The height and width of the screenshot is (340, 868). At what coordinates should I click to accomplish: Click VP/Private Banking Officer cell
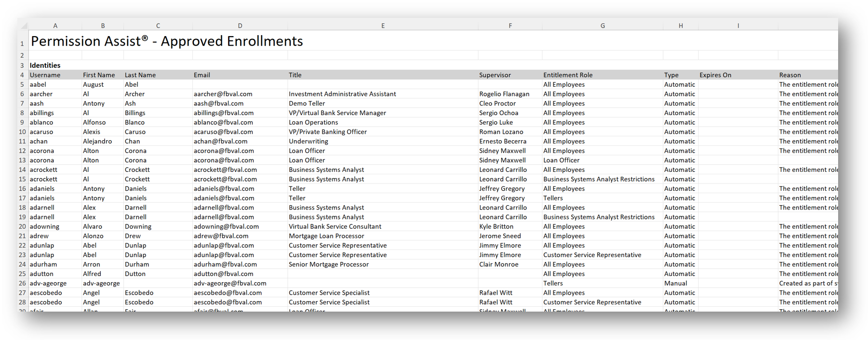click(328, 132)
